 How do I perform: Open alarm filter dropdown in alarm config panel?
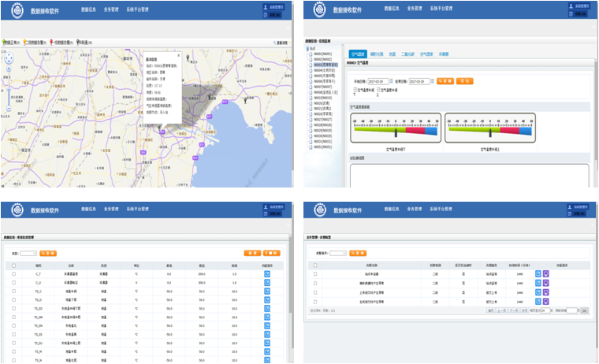pos(338,253)
